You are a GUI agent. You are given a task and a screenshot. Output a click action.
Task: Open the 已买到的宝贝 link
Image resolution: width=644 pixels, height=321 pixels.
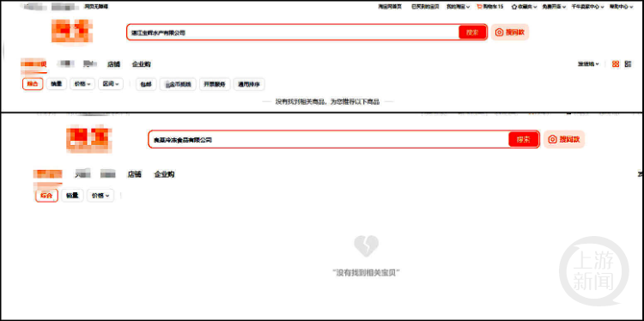425,7
